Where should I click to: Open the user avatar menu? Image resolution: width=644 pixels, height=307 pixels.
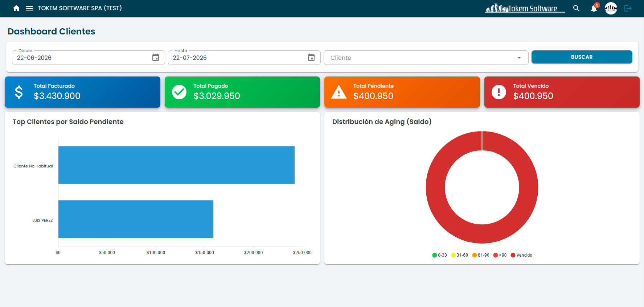[611, 8]
